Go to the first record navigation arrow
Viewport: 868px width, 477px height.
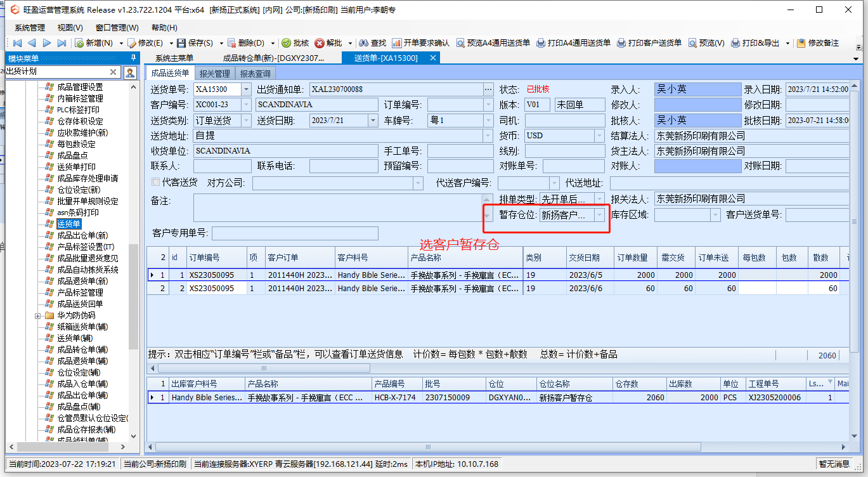pos(17,43)
